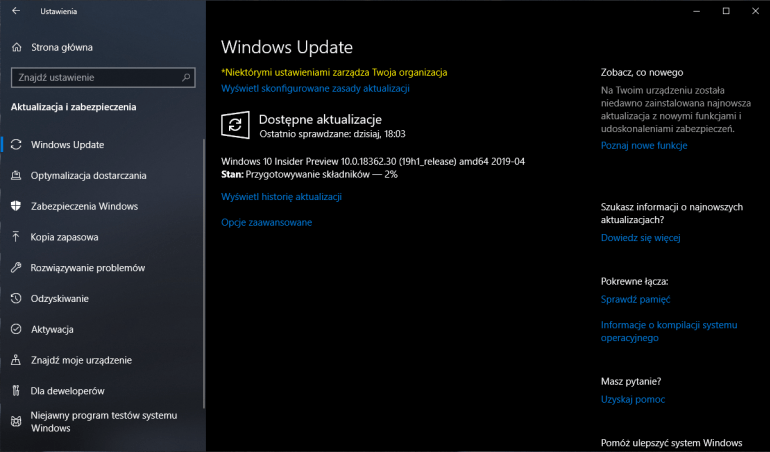Click the Znajdź moje urządzenie locator icon
This screenshot has height=452, width=770.
(x=16, y=360)
